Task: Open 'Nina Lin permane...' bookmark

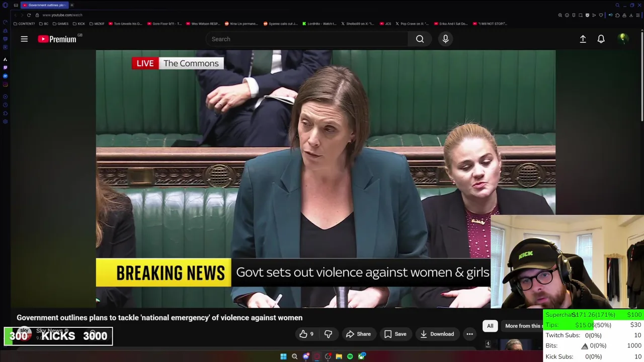Action: tap(241, 24)
